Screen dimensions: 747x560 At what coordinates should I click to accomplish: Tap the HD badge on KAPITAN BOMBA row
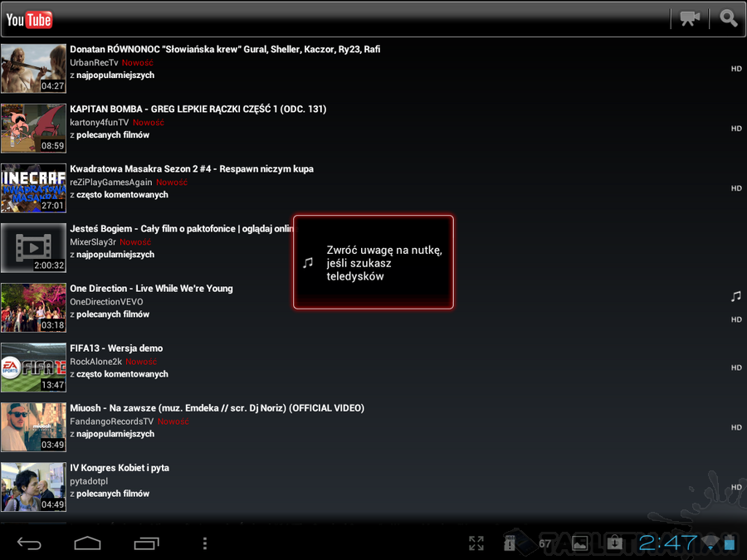[736, 129]
